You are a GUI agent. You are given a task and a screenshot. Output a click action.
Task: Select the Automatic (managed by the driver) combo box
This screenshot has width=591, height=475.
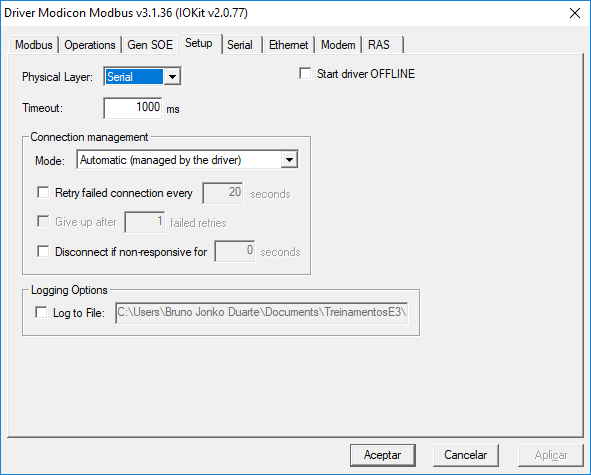(x=188, y=160)
